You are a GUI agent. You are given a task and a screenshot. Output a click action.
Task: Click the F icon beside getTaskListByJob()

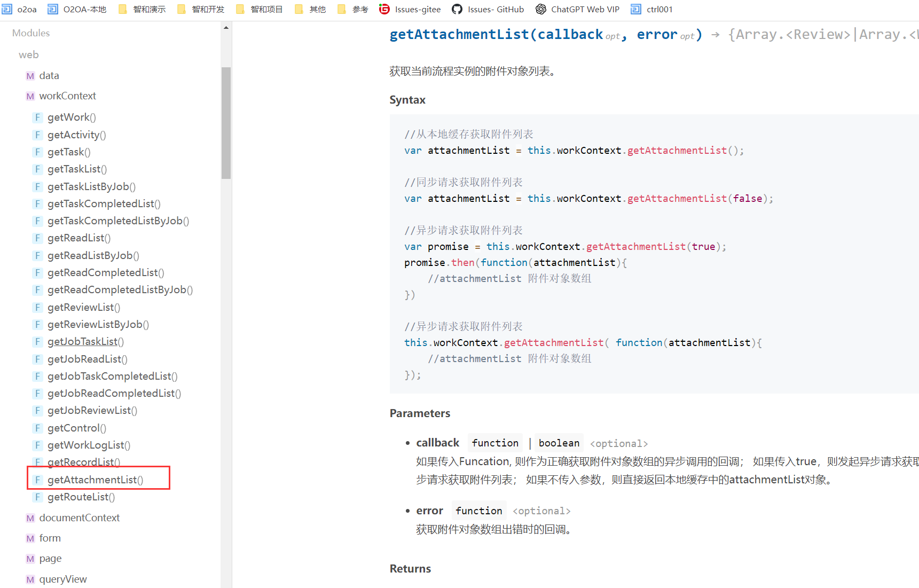point(37,187)
